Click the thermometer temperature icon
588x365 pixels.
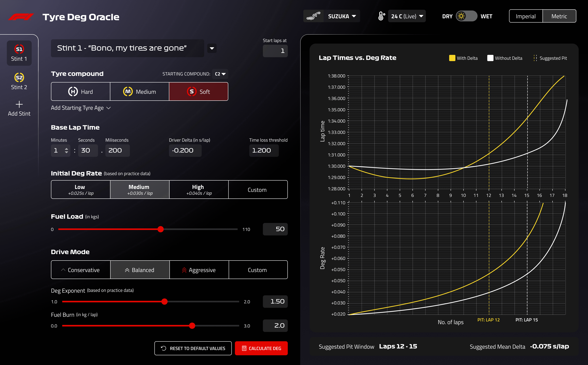(x=381, y=16)
